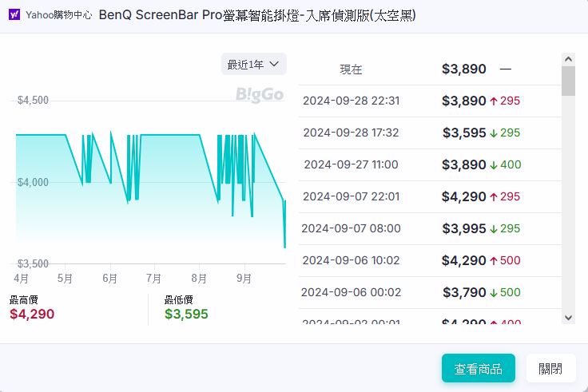Click the BenQ ScreenBar Pro product title
This screenshot has width=588, height=392.
coord(257,15)
